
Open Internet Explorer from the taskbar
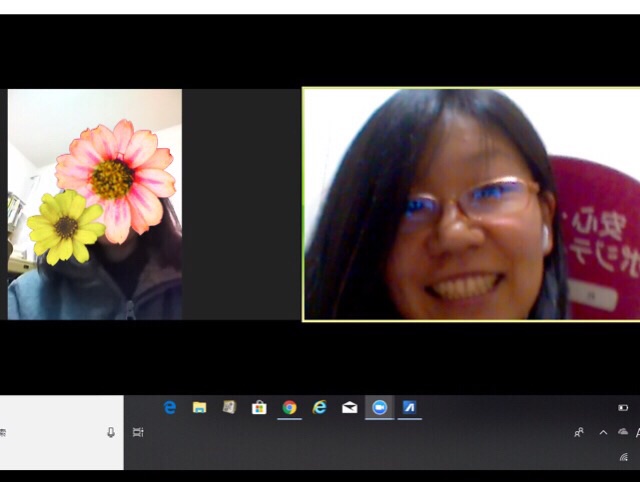(320, 407)
